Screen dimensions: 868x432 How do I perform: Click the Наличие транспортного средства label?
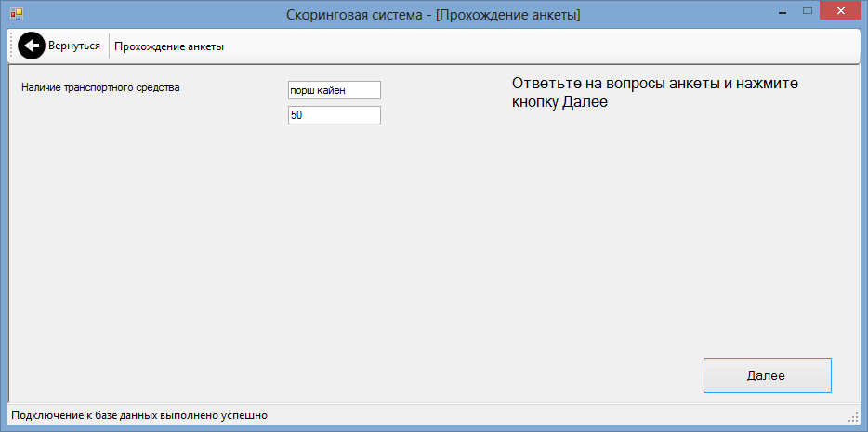tap(100, 87)
